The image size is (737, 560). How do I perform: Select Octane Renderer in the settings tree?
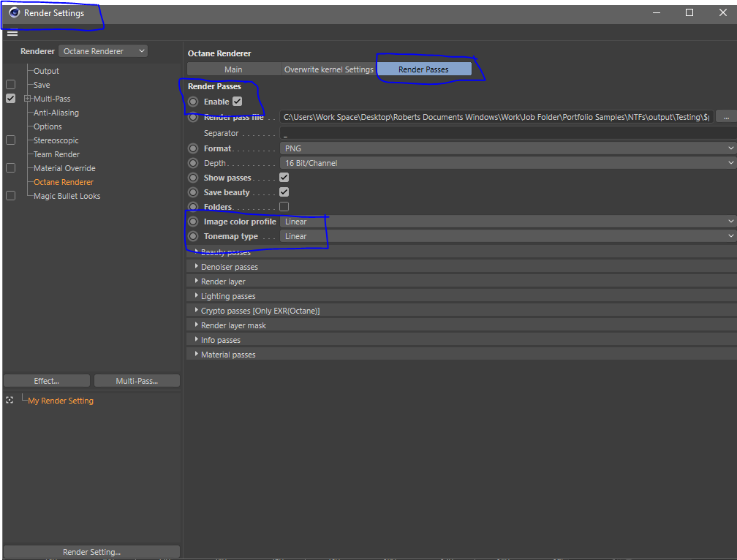[x=64, y=182]
